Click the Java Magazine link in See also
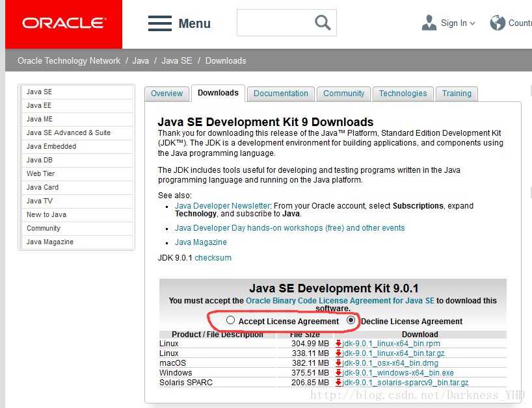 (x=201, y=242)
